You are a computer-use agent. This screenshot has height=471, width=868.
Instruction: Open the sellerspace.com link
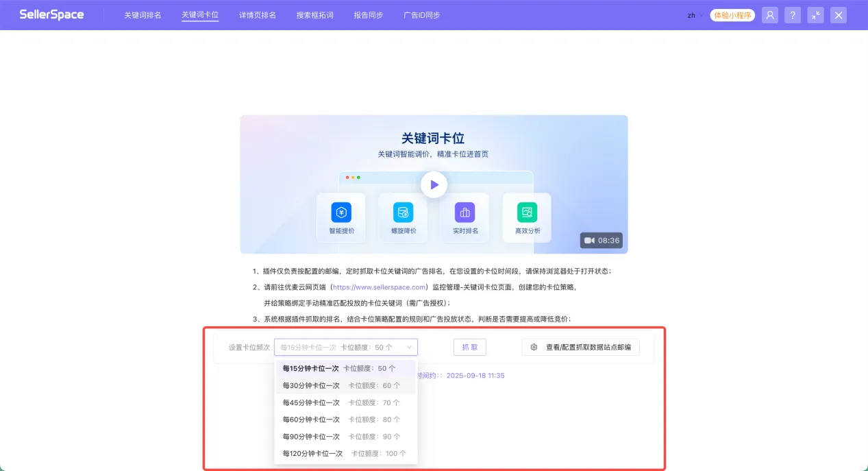pyautogui.click(x=379, y=287)
